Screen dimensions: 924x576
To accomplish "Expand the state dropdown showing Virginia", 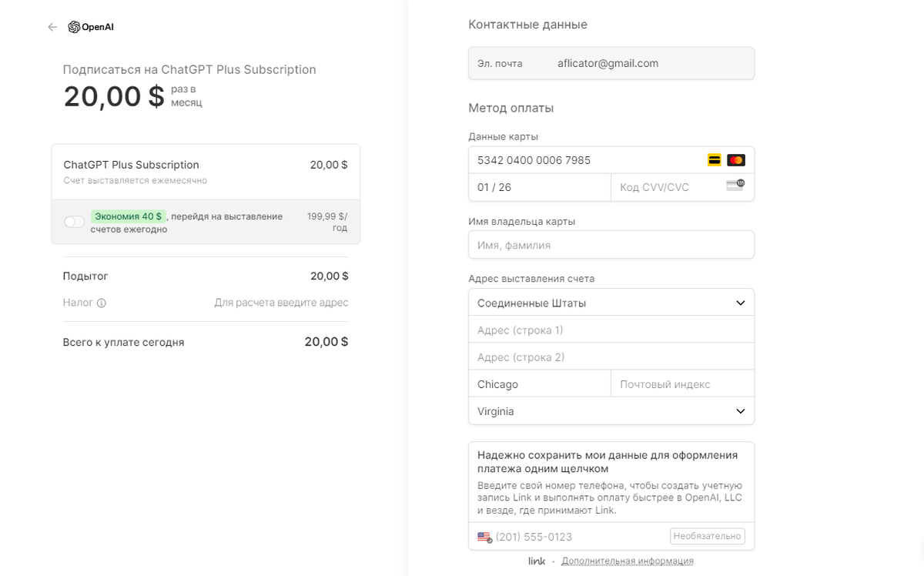I will tap(611, 411).
